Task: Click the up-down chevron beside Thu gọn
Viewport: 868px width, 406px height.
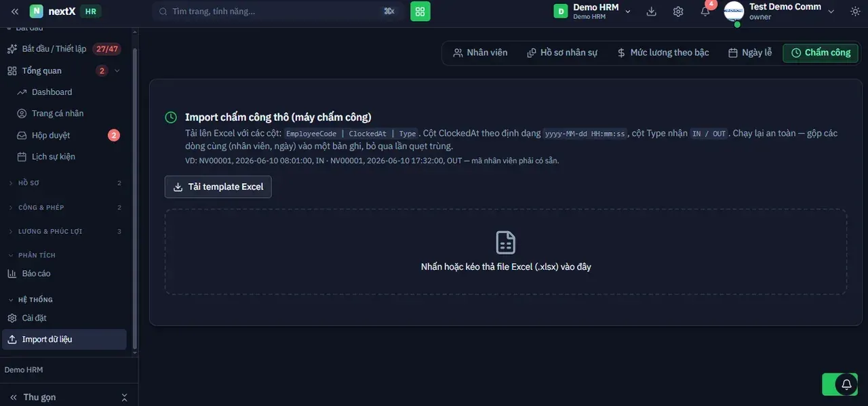Action: coord(124,397)
